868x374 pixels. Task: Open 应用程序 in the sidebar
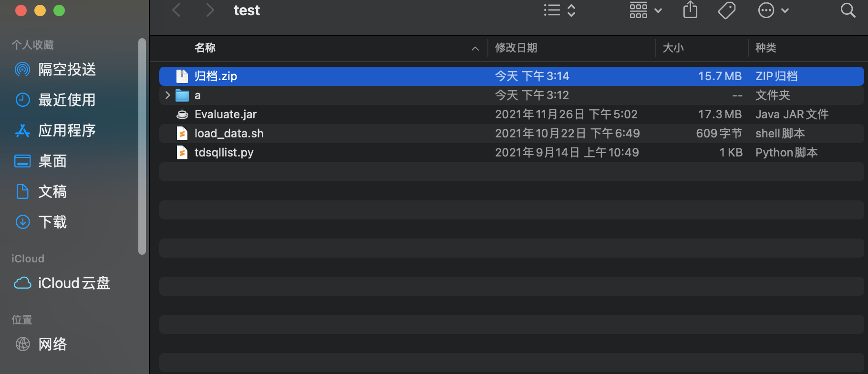67,131
